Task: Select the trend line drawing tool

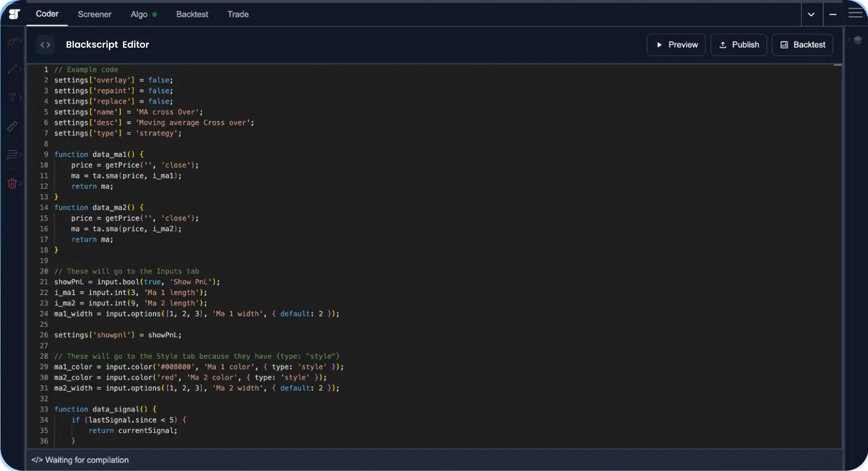Action: tap(13, 69)
